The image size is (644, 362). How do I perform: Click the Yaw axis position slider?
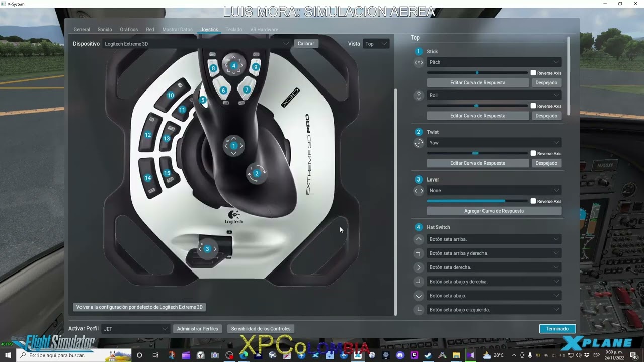coord(477,153)
